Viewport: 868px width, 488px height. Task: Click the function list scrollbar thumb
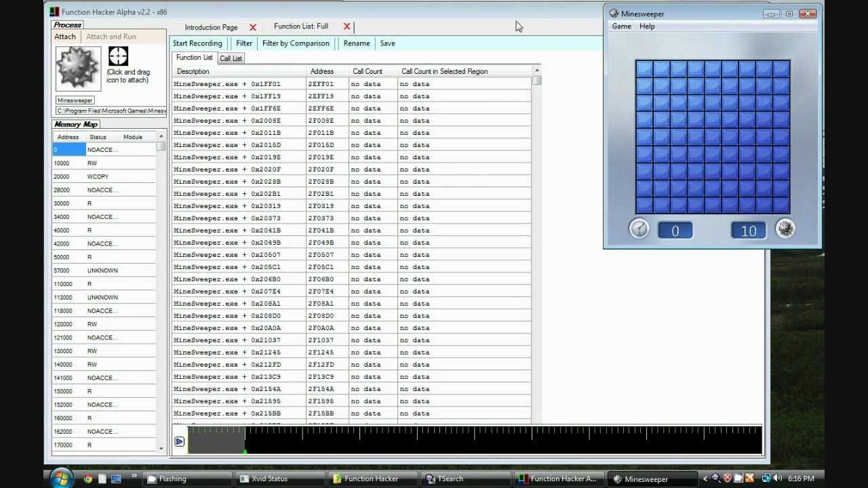(537, 81)
